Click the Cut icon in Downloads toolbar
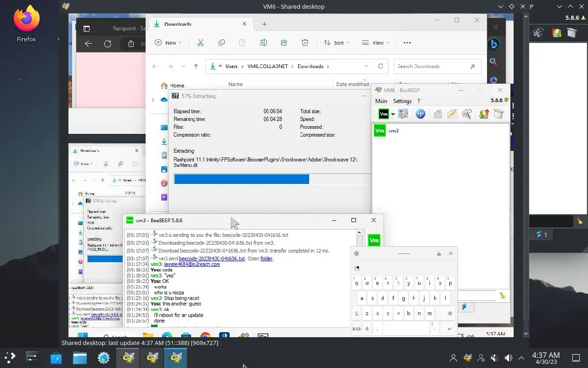 coord(200,42)
